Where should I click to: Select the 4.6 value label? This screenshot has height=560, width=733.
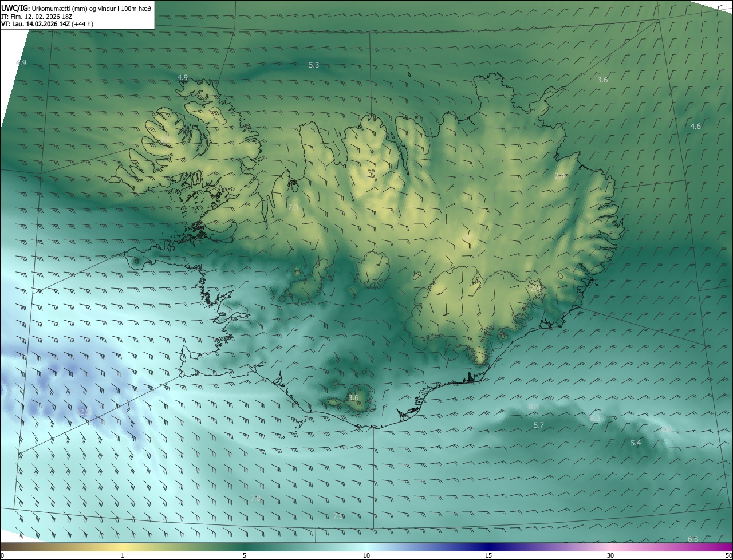click(x=696, y=126)
